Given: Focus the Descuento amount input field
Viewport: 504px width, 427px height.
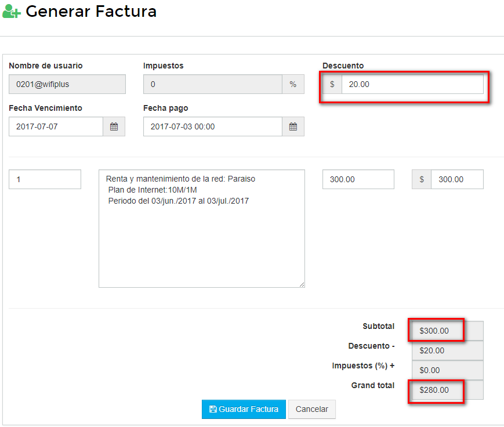Looking at the screenshot, I should (x=412, y=84).
